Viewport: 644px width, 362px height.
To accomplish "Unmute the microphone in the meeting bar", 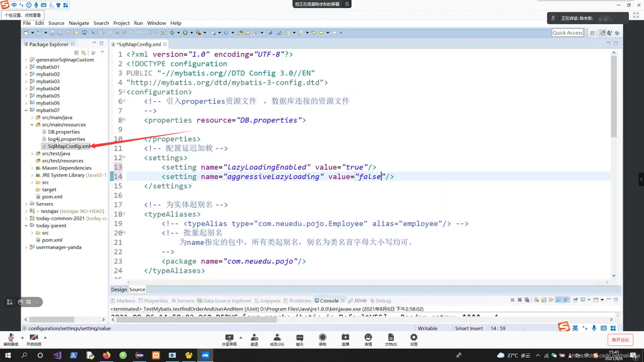I will coord(11,340).
